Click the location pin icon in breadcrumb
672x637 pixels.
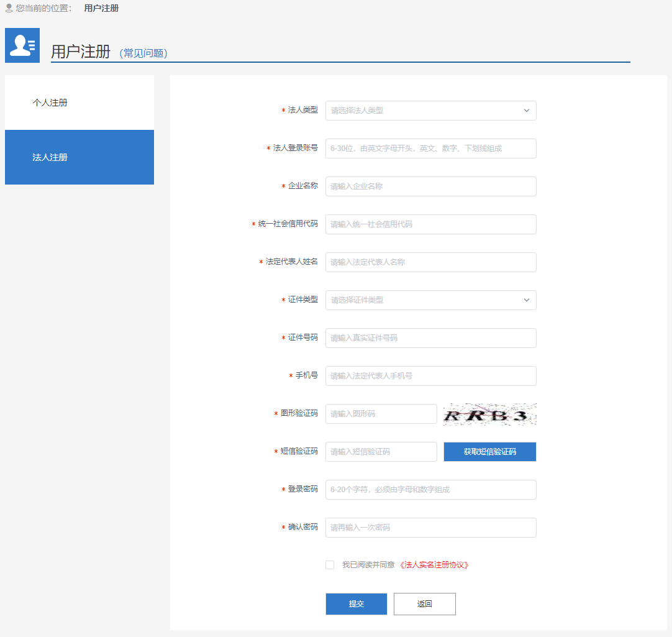coord(9,9)
